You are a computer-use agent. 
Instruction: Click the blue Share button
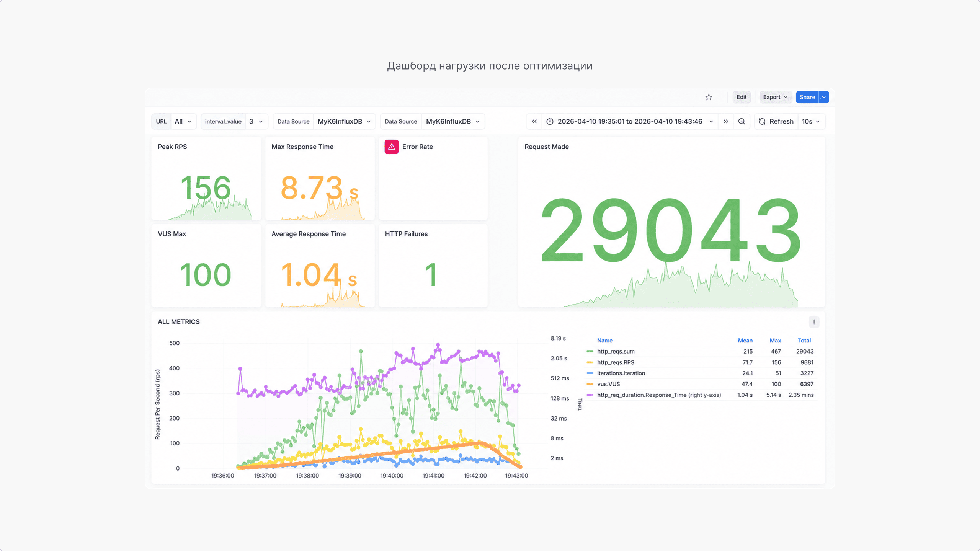click(807, 97)
